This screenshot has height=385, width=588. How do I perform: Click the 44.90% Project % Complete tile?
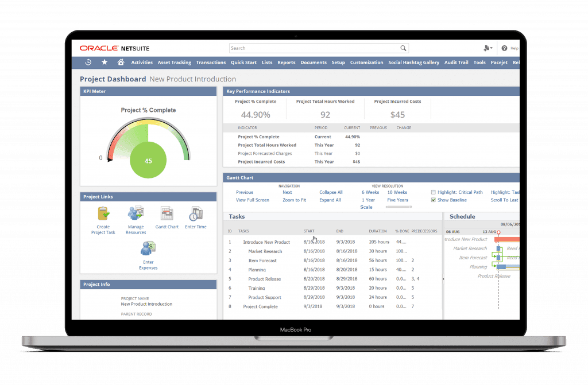[256, 109]
